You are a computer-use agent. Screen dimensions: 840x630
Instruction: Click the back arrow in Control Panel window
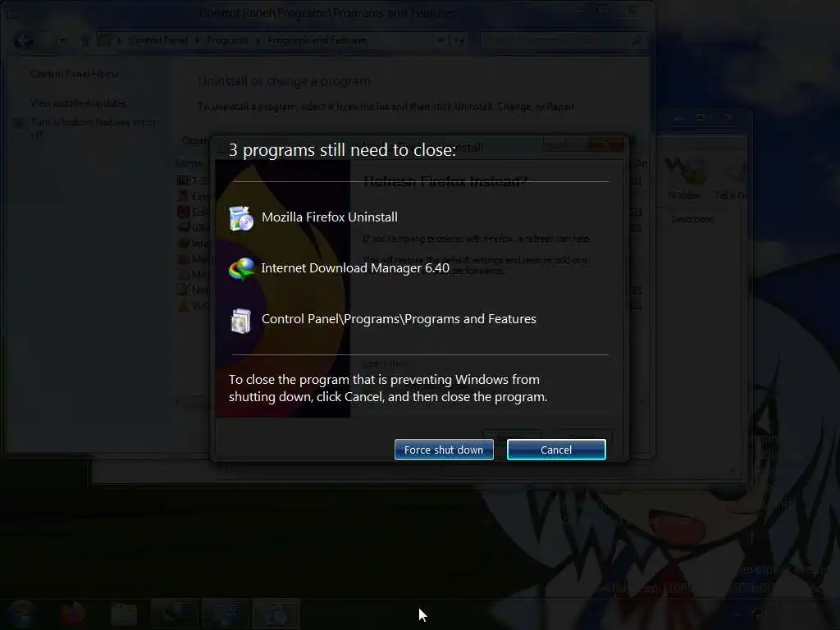click(x=23, y=41)
